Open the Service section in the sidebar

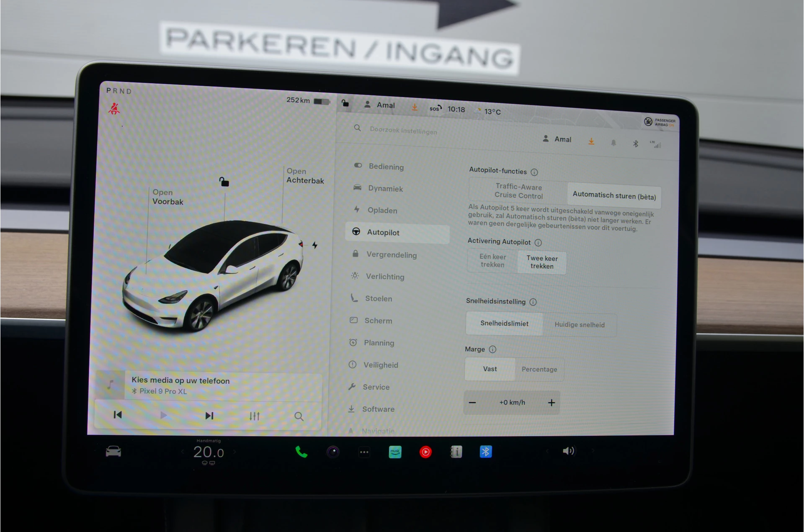click(376, 387)
